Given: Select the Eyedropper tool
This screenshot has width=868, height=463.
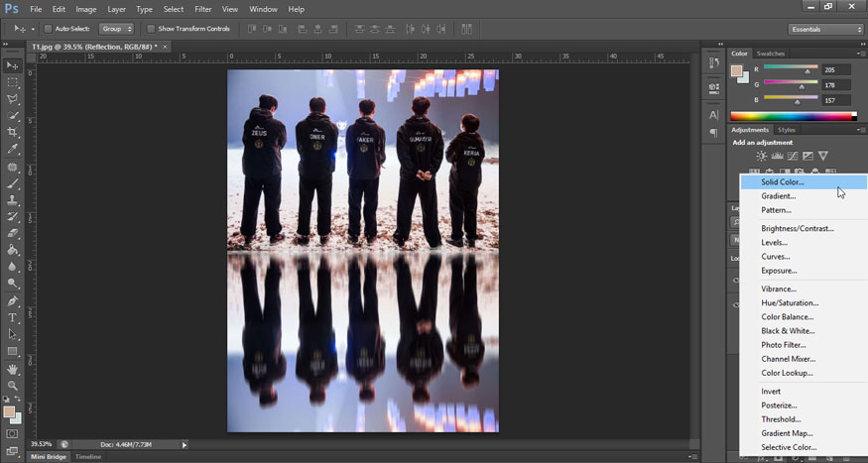Looking at the screenshot, I should click(13, 149).
